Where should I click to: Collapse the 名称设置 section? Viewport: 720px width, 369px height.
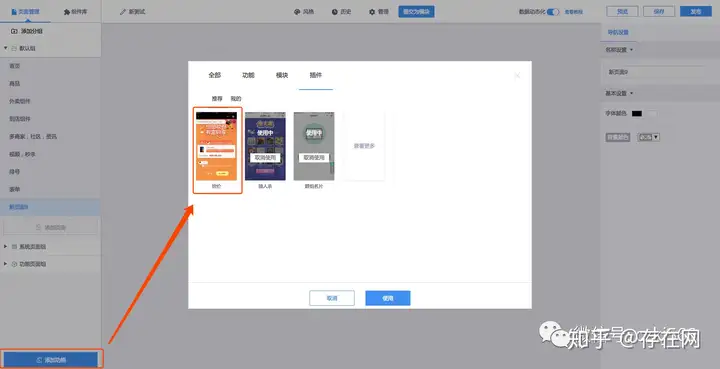pyautogui.click(x=631, y=50)
